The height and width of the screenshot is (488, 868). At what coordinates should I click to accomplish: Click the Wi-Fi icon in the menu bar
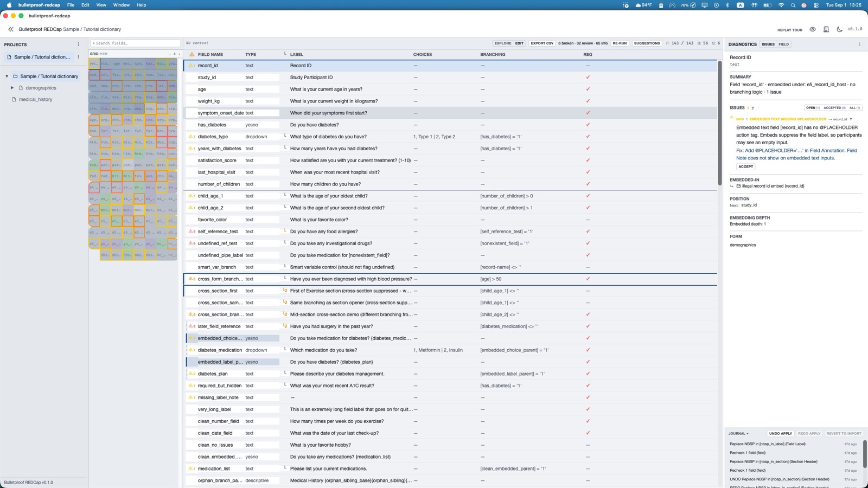point(781,5)
